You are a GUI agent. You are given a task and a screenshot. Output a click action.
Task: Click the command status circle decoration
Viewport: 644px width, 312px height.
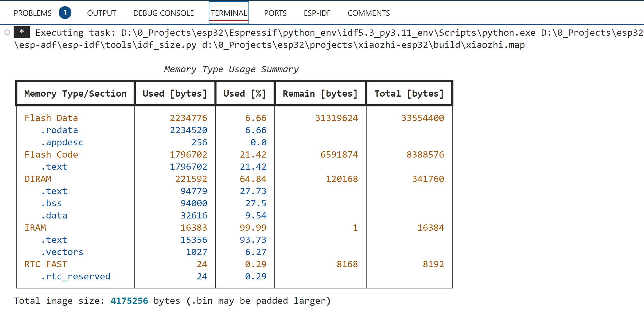(x=7, y=33)
